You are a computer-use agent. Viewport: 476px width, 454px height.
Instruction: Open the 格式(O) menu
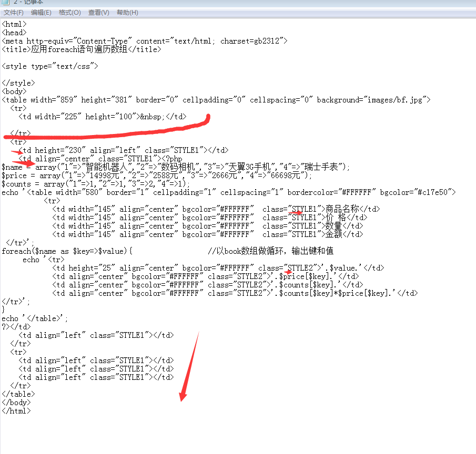click(69, 13)
